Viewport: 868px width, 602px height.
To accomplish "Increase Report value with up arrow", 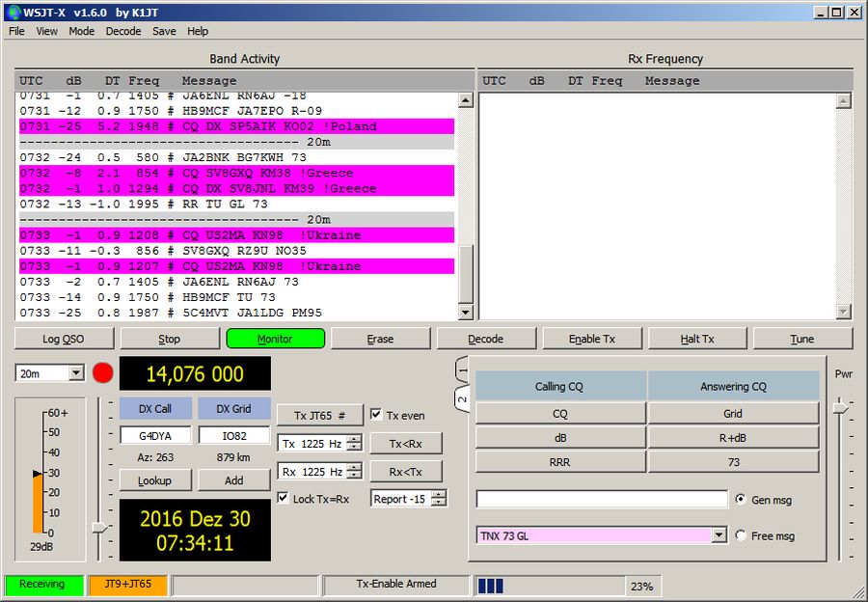I will [439, 495].
